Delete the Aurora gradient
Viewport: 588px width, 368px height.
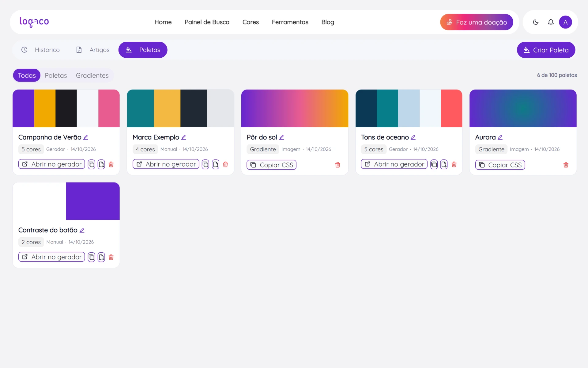566,165
